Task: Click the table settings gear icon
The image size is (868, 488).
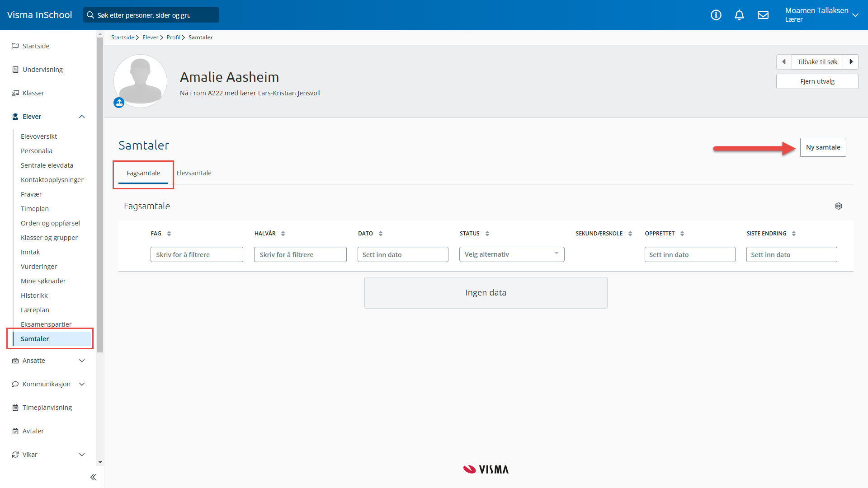Action: pos(839,206)
